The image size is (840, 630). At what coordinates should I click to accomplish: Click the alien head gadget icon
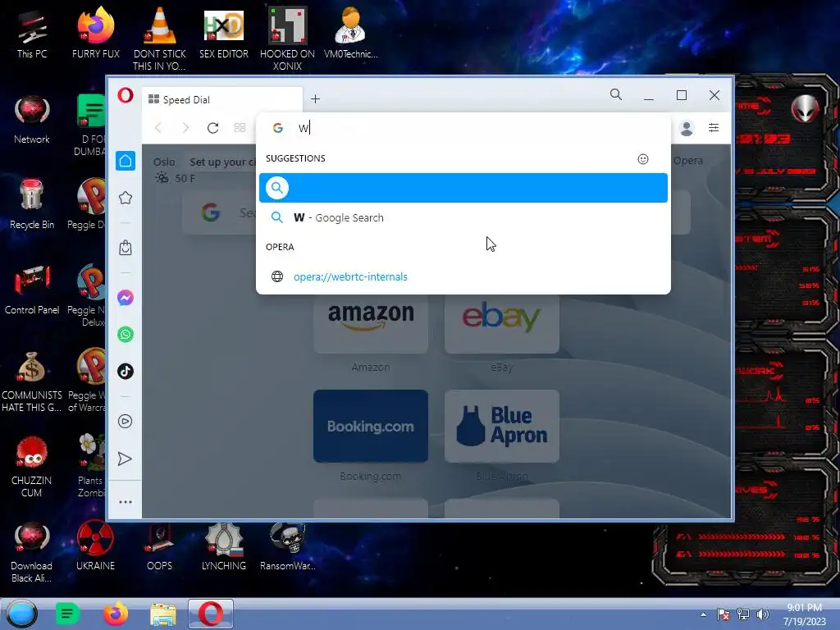coord(805,108)
